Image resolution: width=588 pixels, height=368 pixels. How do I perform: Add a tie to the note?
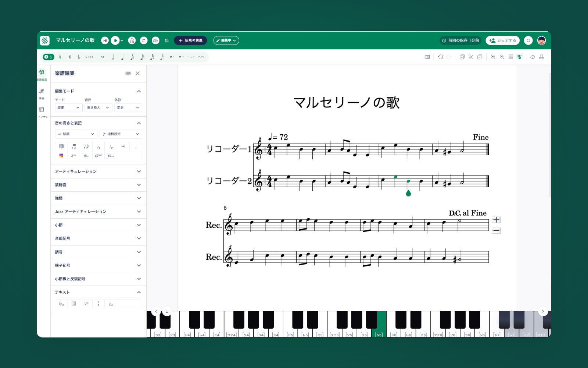[191, 57]
